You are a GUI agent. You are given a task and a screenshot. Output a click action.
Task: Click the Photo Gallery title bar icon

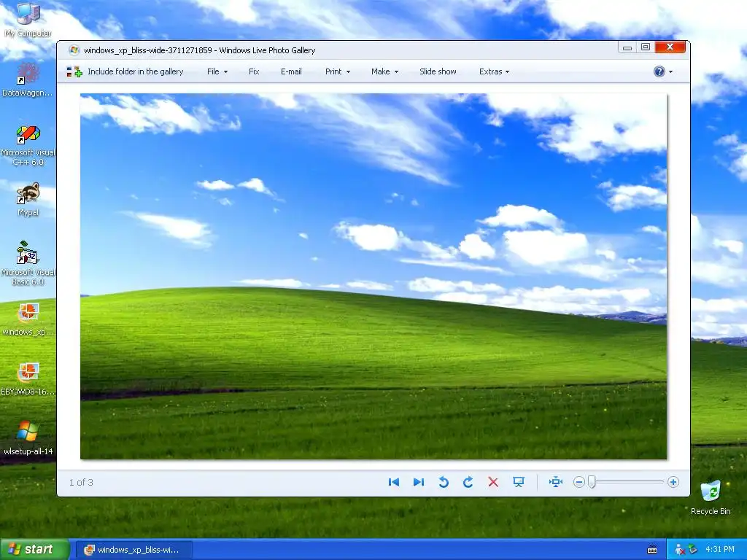(x=74, y=50)
